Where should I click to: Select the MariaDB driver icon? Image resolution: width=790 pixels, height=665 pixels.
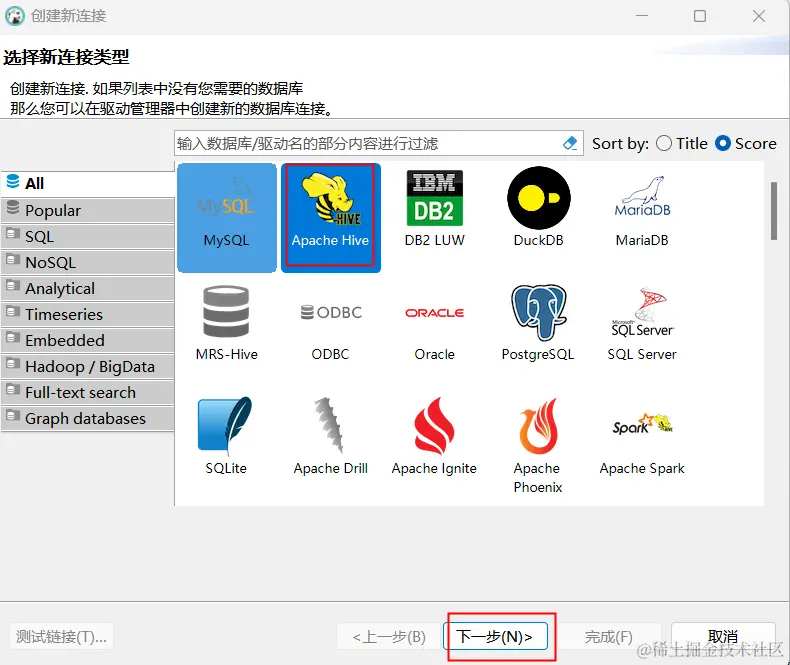click(x=642, y=211)
